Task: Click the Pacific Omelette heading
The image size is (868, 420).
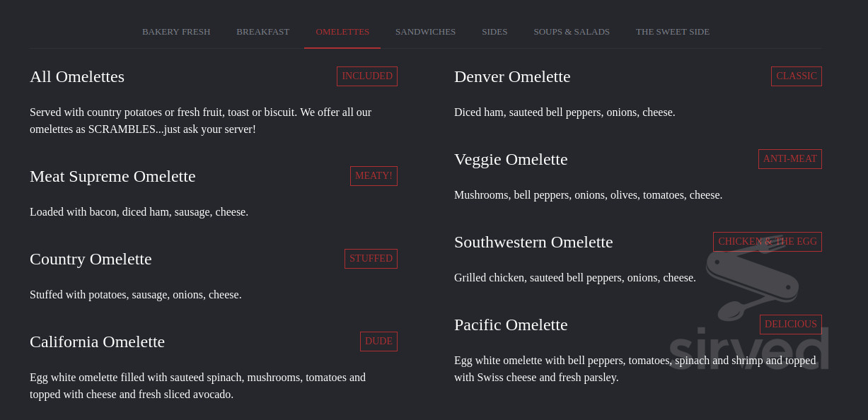Action: pyautogui.click(x=511, y=325)
